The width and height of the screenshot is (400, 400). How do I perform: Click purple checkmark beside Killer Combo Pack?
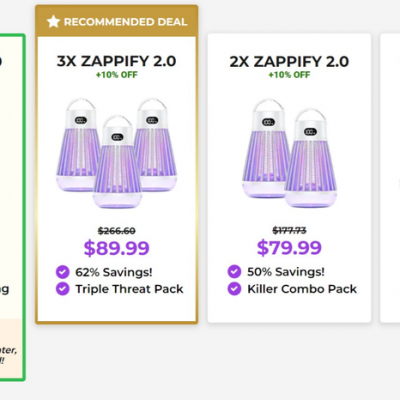[234, 289]
